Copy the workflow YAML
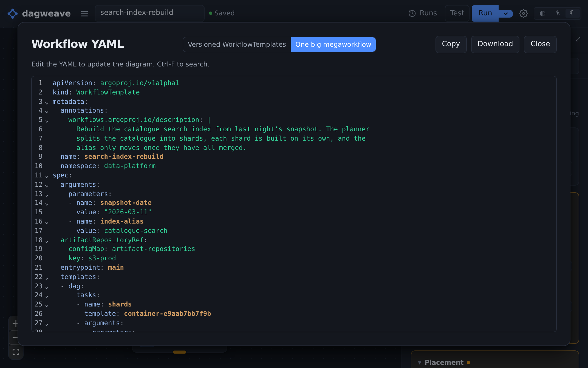This screenshot has width=588, height=368. [x=451, y=44]
